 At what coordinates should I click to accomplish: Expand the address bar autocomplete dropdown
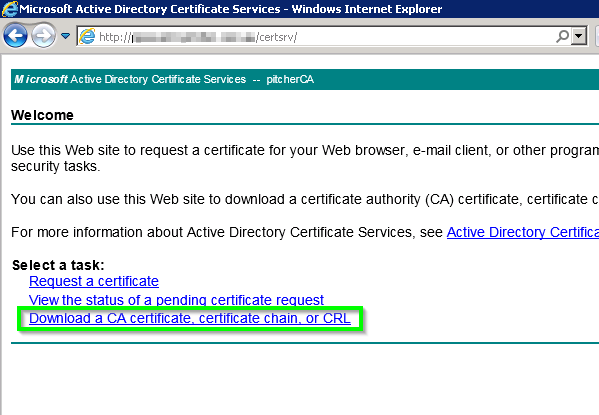(x=579, y=37)
